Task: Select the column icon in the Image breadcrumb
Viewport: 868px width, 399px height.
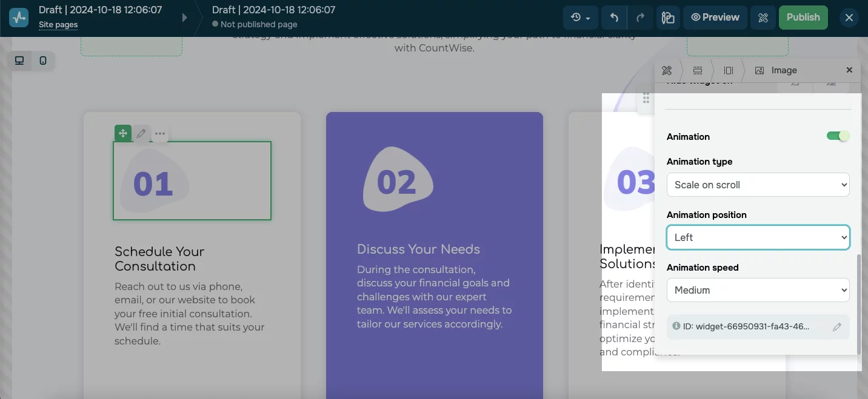Action: [728, 70]
